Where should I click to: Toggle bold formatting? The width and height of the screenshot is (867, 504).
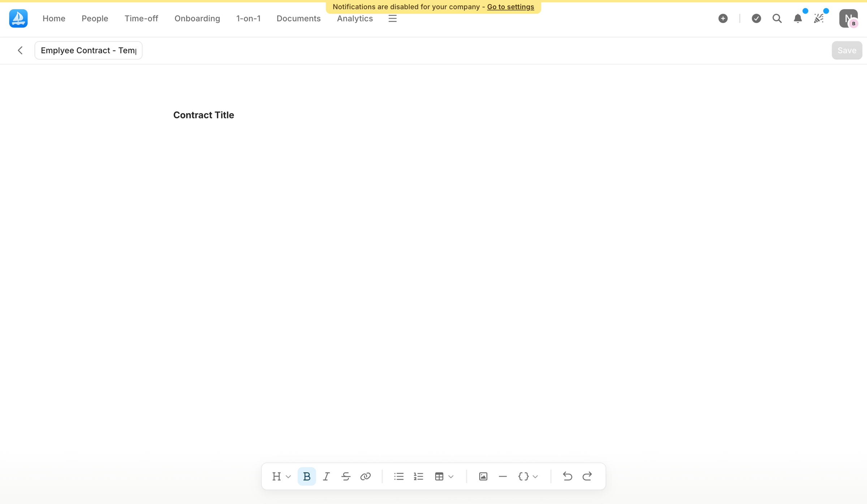pos(307,476)
